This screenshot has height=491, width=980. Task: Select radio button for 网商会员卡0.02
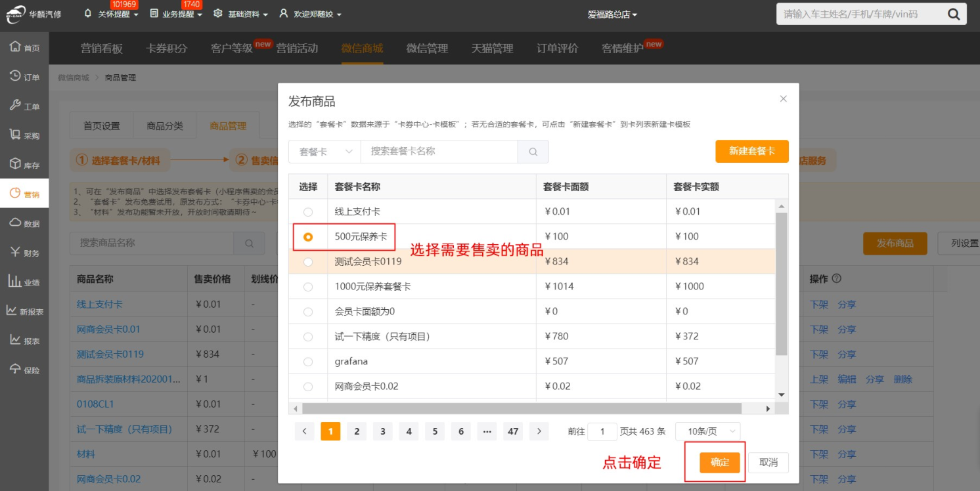pyautogui.click(x=308, y=387)
